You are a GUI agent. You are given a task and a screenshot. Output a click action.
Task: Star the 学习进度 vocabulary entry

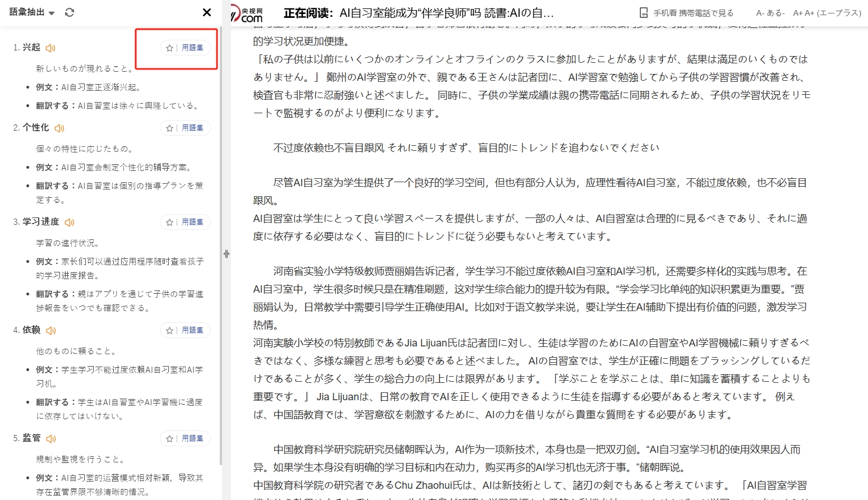pos(169,223)
